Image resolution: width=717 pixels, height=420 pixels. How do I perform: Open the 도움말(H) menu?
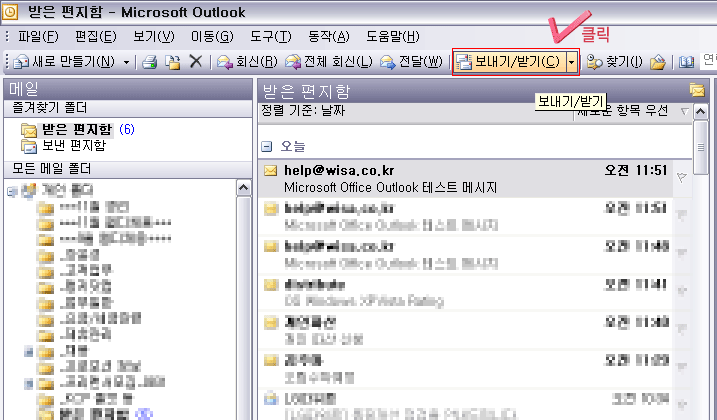coord(392,36)
